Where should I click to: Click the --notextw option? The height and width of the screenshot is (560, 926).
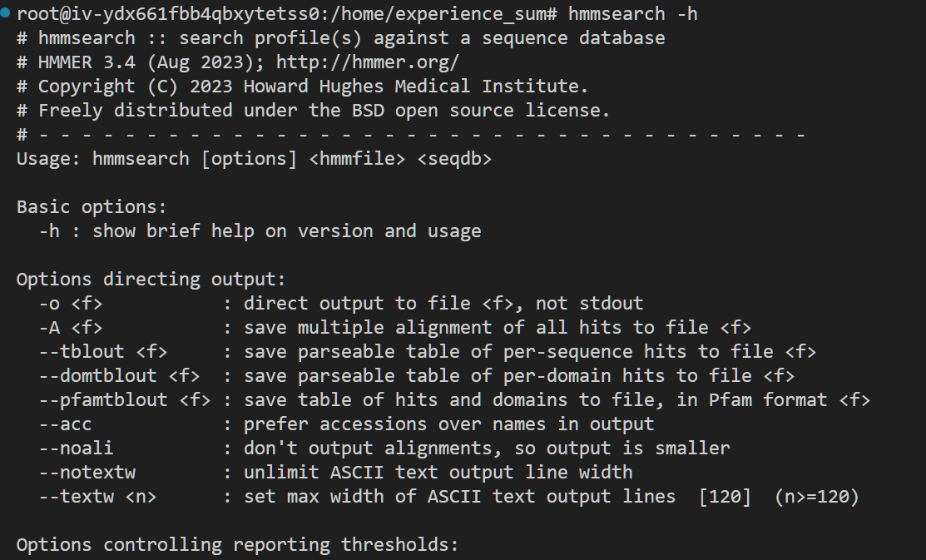click(x=87, y=473)
